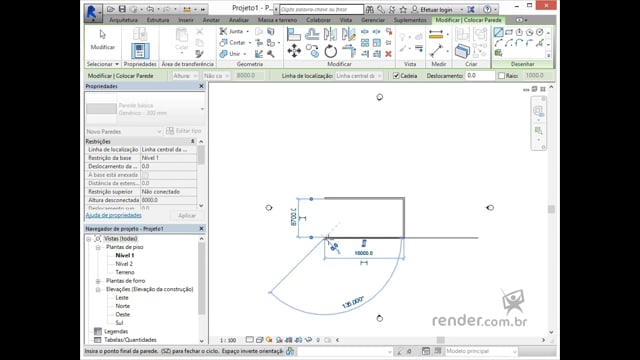The width and height of the screenshot is (640, 360).
Task: Switch to the Vista ribbon tab
Action: pyautogui.click(x=346, y=20)
